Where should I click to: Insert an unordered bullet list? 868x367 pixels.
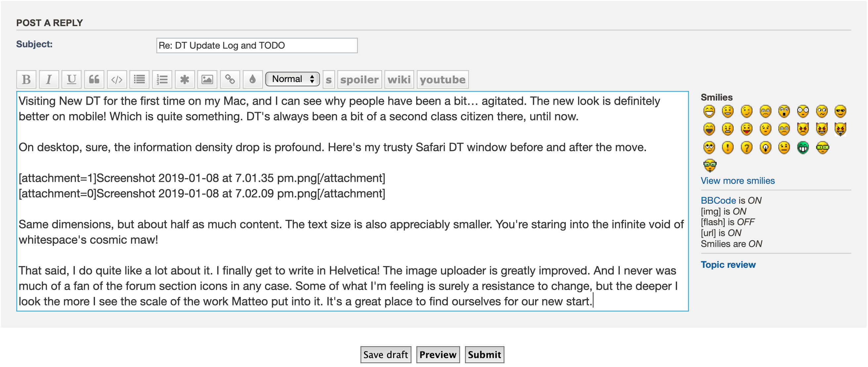point(139,79)
